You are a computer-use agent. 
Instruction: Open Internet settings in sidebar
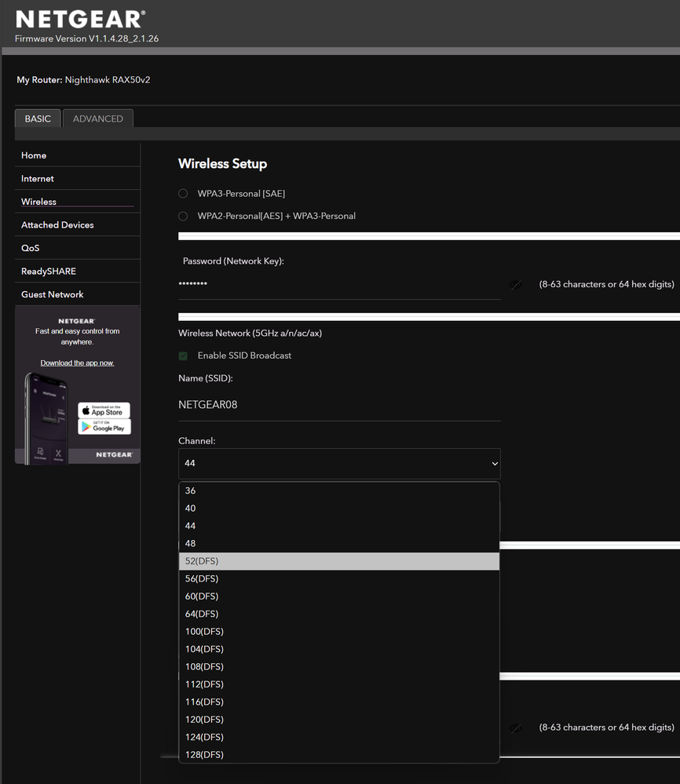pos(78,178)
